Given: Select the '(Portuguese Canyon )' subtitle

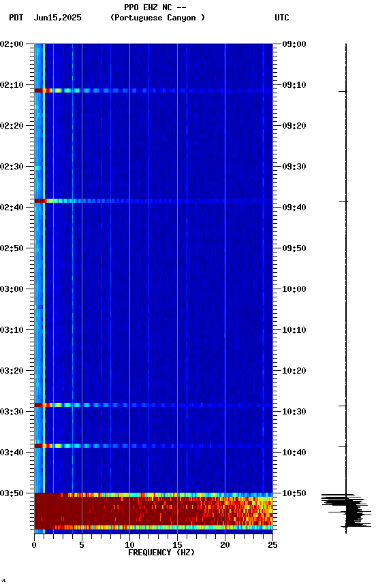Looking at the screenshot, I should click(x=157, y=18).
